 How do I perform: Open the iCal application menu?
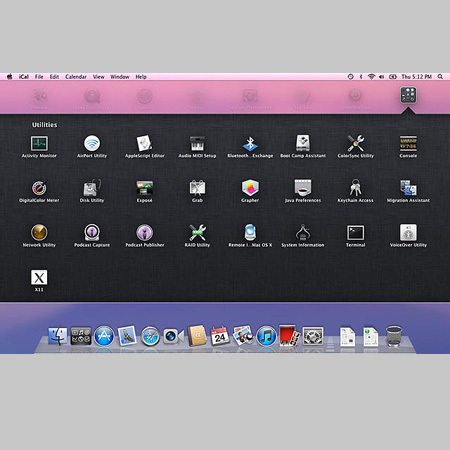[x=24, y=77]
